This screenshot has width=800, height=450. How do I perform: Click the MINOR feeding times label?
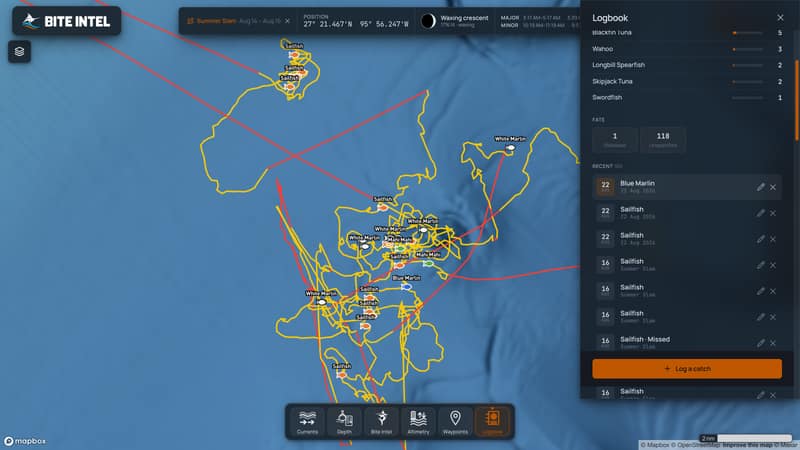510,25
